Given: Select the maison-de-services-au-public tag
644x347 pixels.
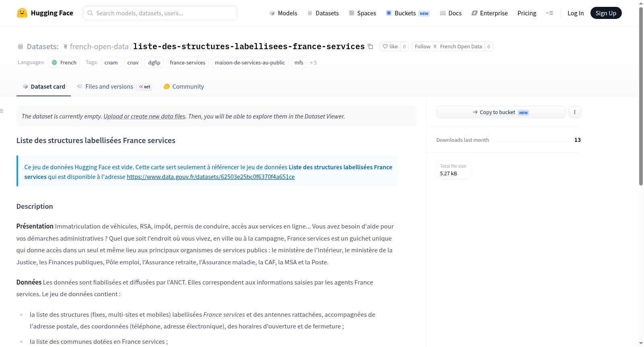Looking at the screenshot, I should pos(250,62).
